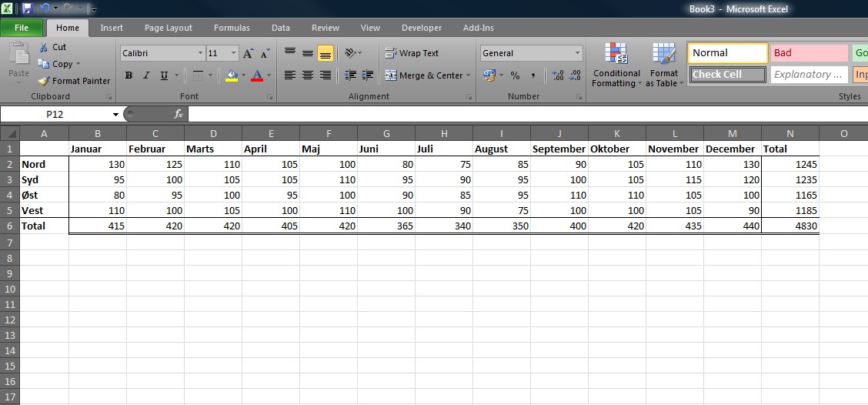Toggle Italic formatting
The width and height of the screenshot is (868, 405).
(146, 75)
